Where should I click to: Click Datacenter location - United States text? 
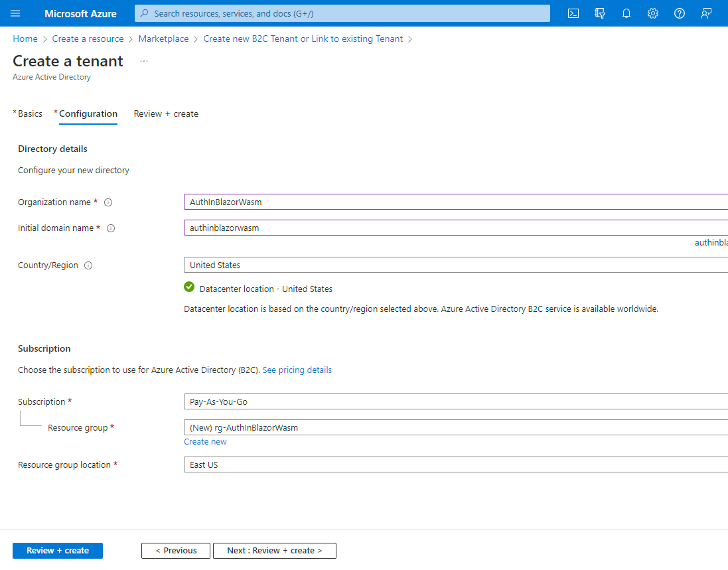click(266, 289)
